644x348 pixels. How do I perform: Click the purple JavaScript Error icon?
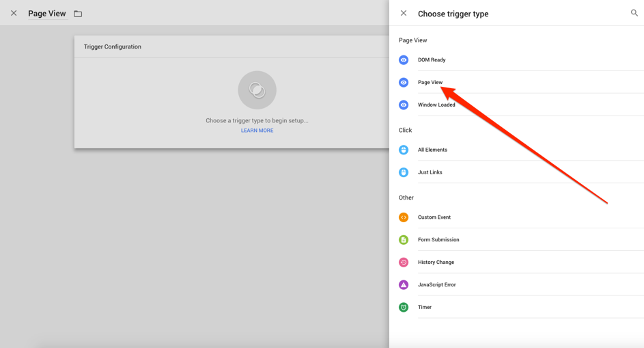pyautogui.click(x=404, y=285)
